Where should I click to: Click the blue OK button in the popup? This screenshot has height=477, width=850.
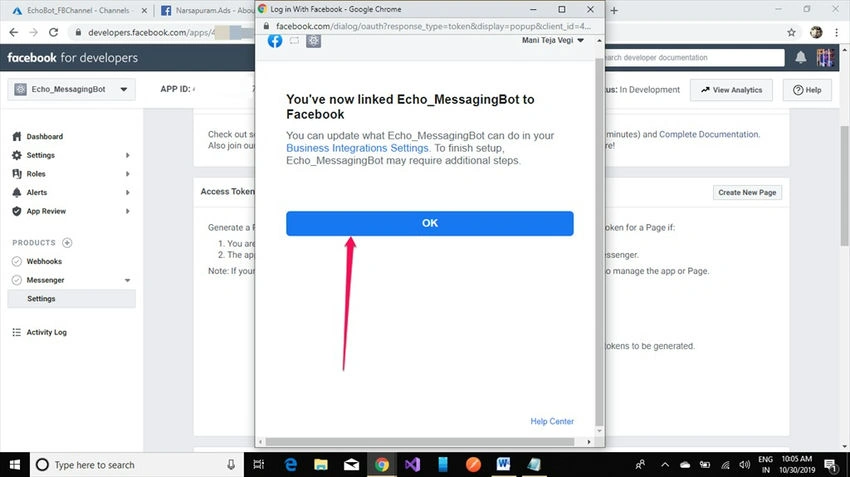(x=429, y=223)
